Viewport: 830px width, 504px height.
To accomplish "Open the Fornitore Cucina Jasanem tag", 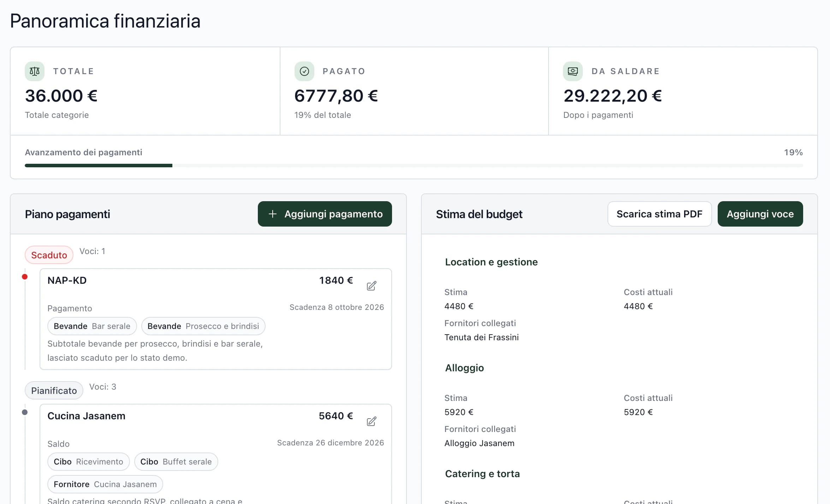I will [105, 484].
